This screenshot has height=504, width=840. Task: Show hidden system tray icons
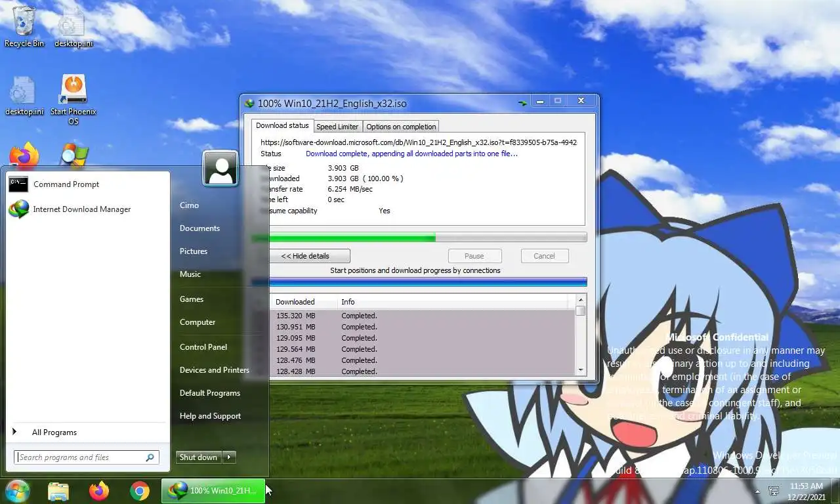point(757,491)
